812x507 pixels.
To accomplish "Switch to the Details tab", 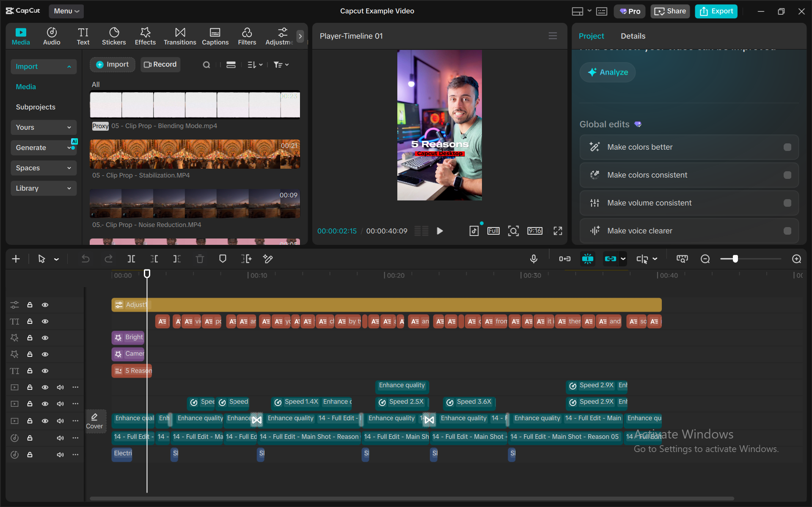I will tap(633, 36).
